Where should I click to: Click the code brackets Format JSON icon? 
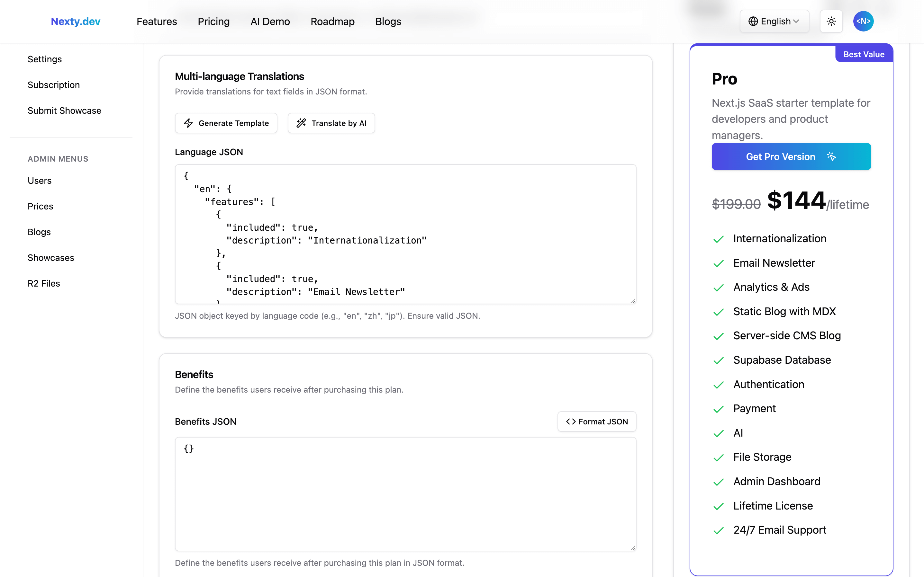pos(571,422)
